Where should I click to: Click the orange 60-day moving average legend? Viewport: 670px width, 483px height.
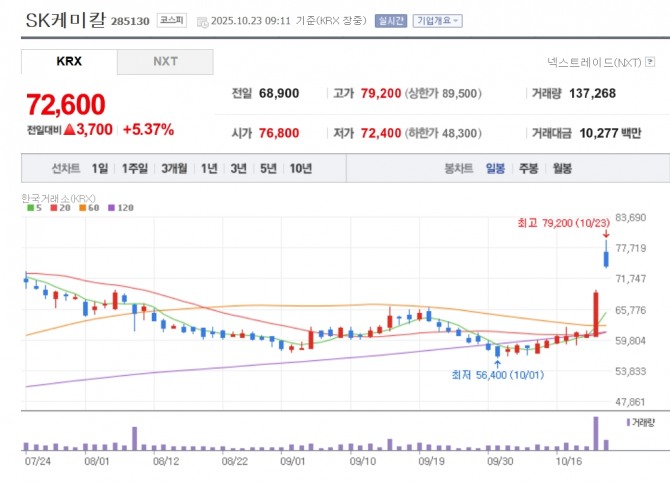click(x=89, y=208)
